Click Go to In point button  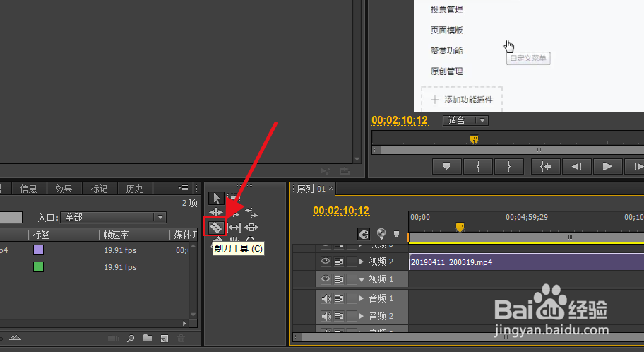545,167
